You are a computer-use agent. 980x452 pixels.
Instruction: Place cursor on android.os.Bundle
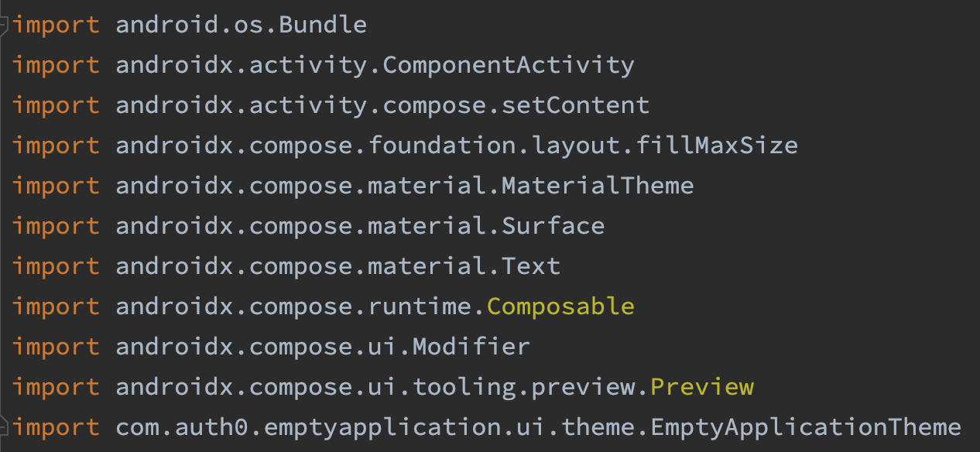[242, 25]
